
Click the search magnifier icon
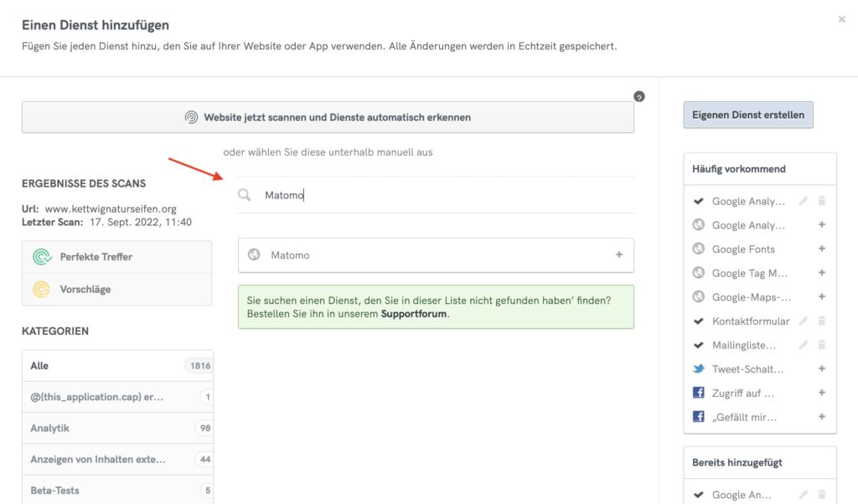[x=244, y=195]
